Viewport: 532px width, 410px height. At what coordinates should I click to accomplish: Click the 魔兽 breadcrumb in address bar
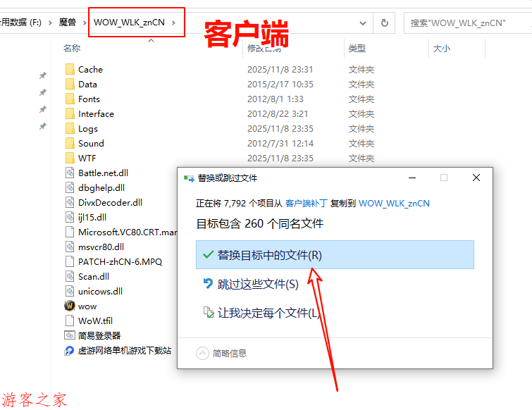(x=68, y=23)
